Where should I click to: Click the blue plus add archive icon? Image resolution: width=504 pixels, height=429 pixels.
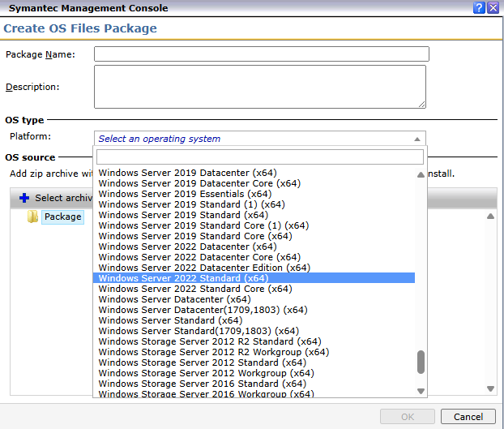coord(24,198)
